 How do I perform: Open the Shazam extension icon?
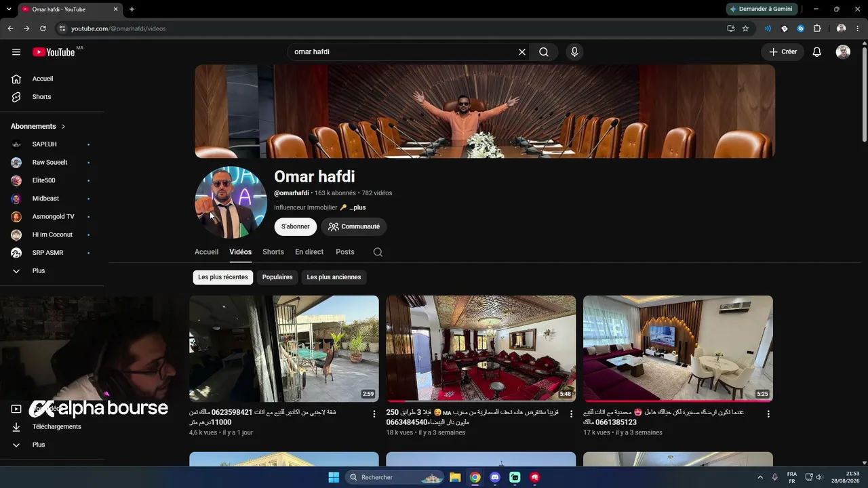(x=800, y=28)
